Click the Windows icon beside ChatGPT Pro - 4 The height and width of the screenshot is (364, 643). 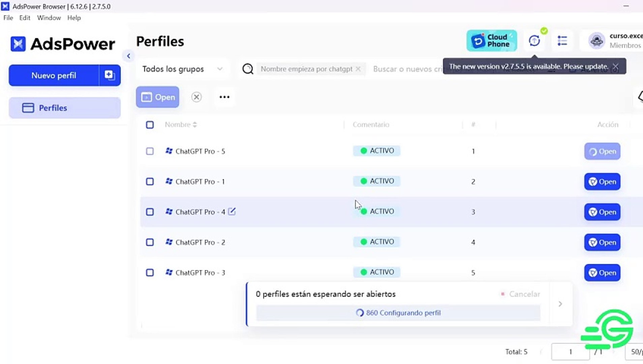[x=169, y=212]
